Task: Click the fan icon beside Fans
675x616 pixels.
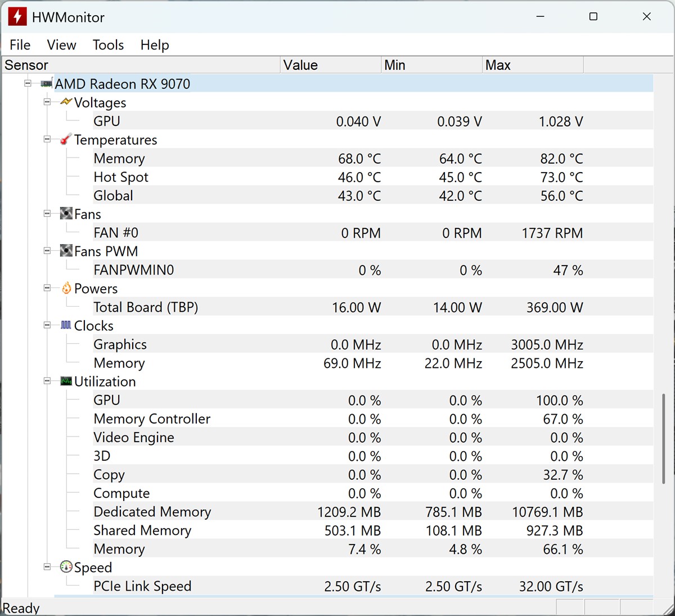Action: [66, 214]
